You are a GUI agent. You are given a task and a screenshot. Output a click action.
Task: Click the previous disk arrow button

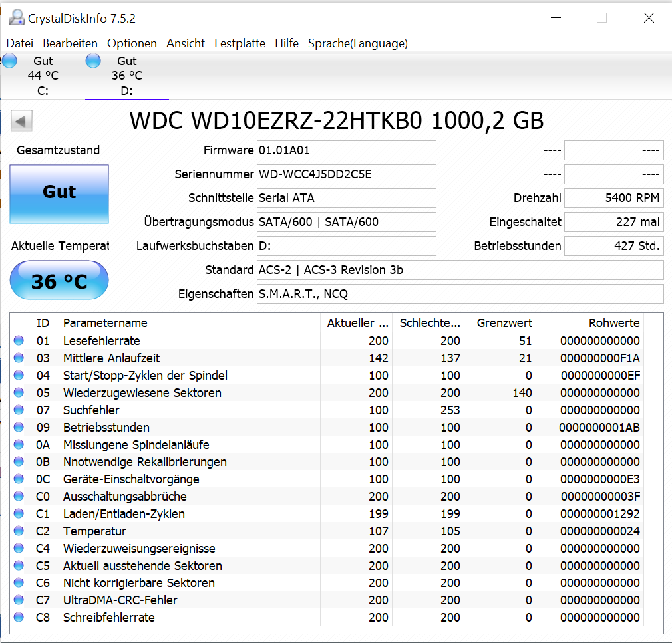(x=21, y=121)
